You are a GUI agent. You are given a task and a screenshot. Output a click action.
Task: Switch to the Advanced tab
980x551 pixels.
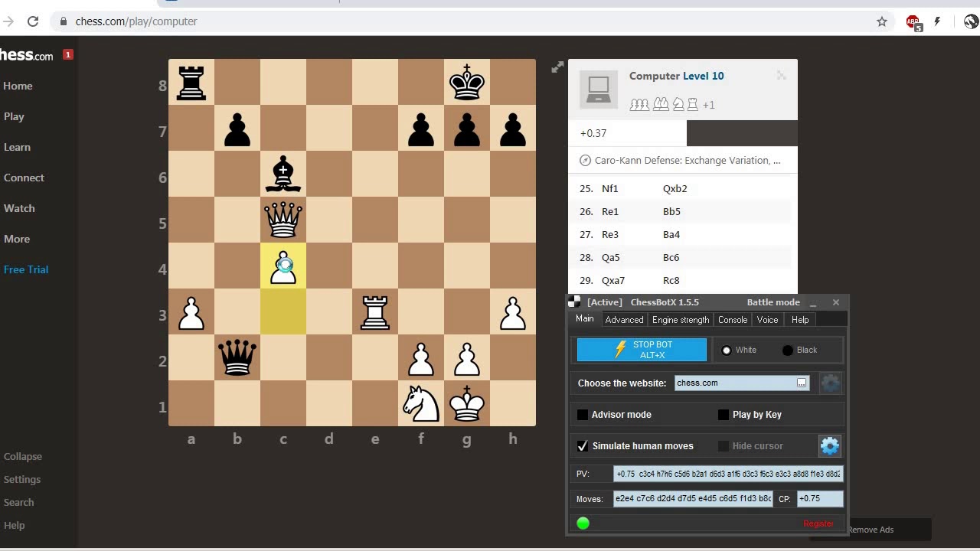624,320
